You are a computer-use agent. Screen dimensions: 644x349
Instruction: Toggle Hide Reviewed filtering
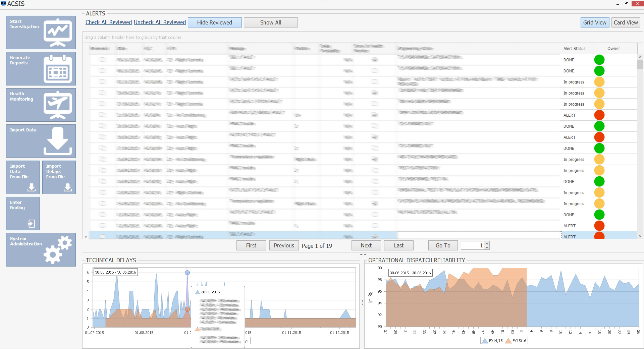(x=215, y=22)
